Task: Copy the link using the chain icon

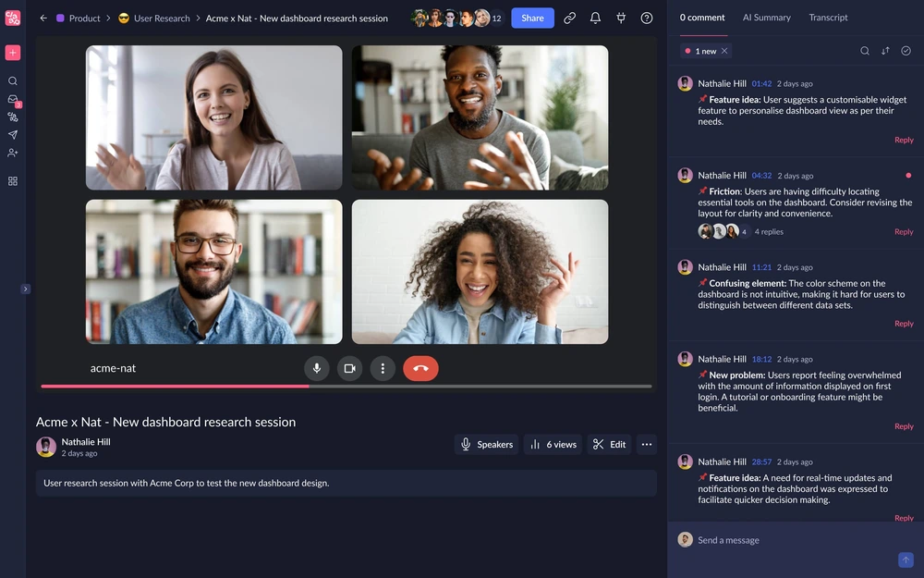Action: [569, 18]
